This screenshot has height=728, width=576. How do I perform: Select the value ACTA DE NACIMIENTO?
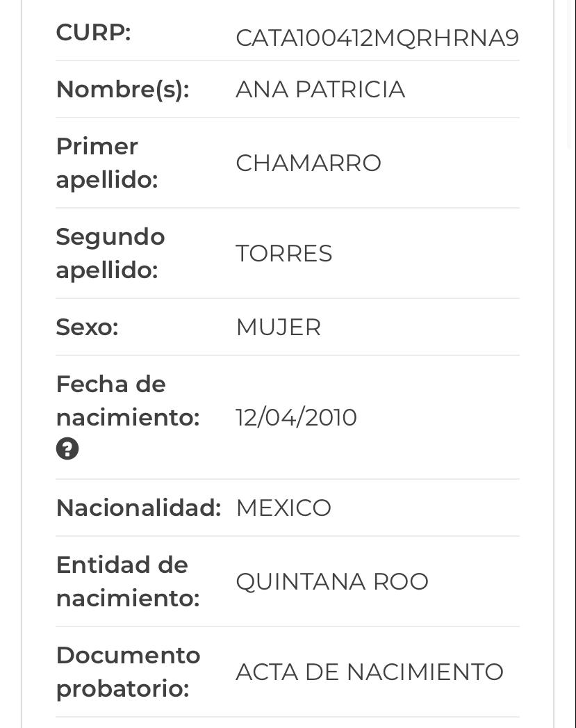[370, 672]
